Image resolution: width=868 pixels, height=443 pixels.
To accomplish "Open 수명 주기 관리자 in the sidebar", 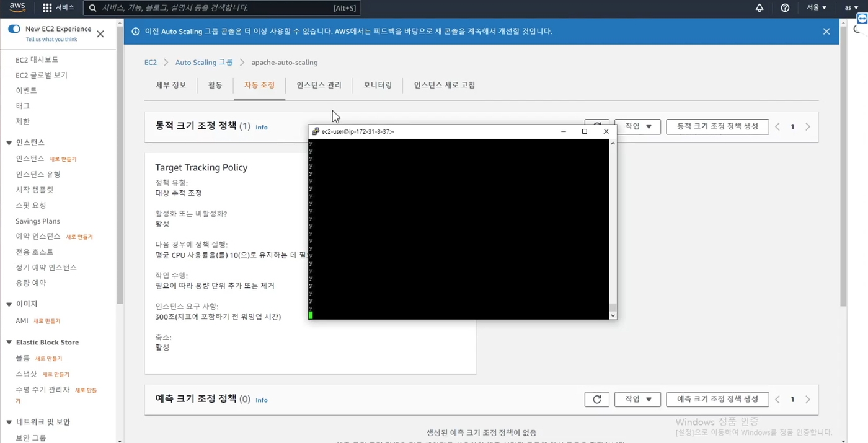I will (43, 390).
